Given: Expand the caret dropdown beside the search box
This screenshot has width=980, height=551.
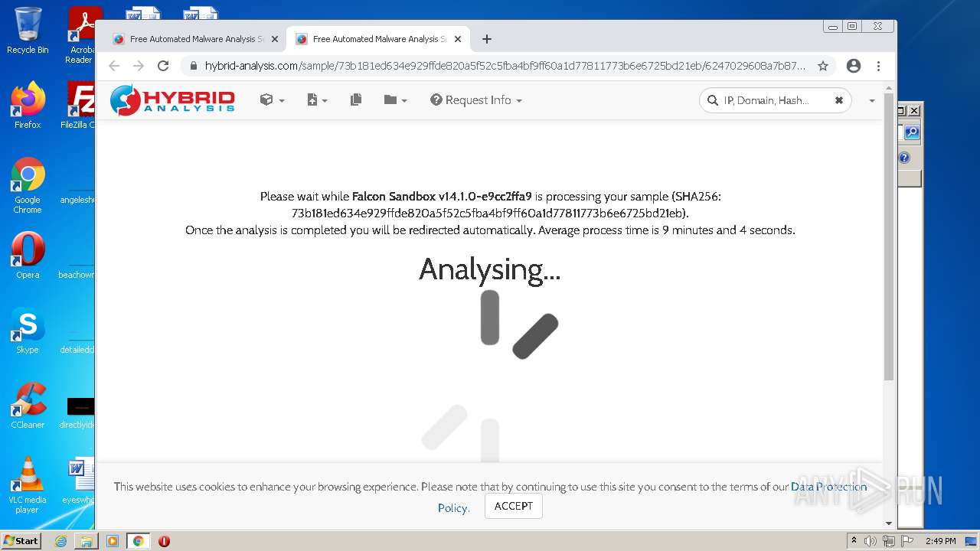Looking at the screenshot, I should pos(871,101).
